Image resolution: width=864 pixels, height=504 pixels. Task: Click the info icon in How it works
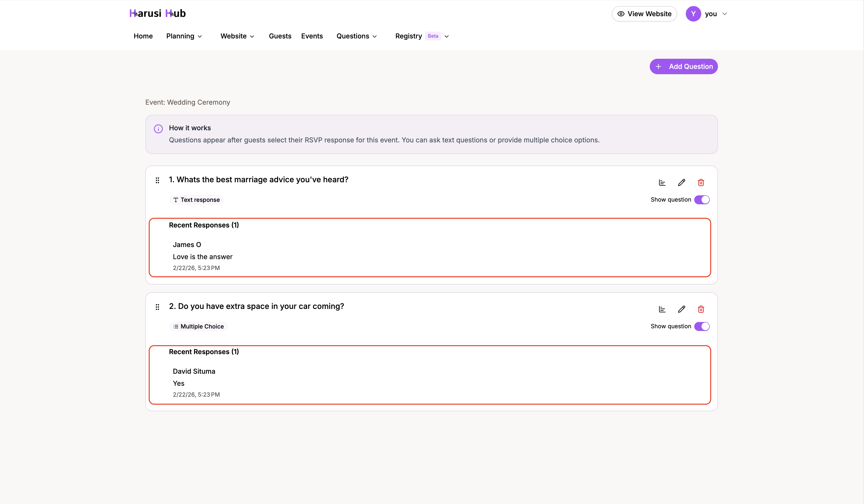[158, 129]
